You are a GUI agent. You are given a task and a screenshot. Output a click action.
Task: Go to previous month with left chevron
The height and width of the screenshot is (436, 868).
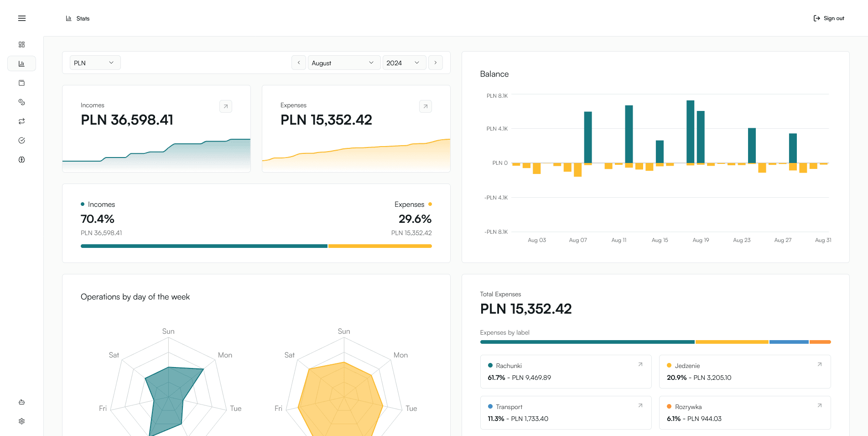[299, 63]
